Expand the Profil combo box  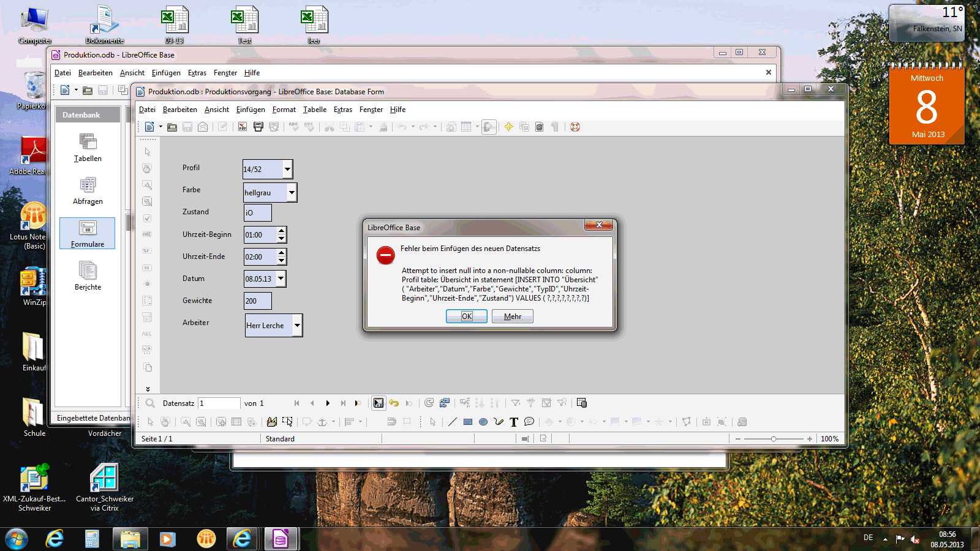287,169
